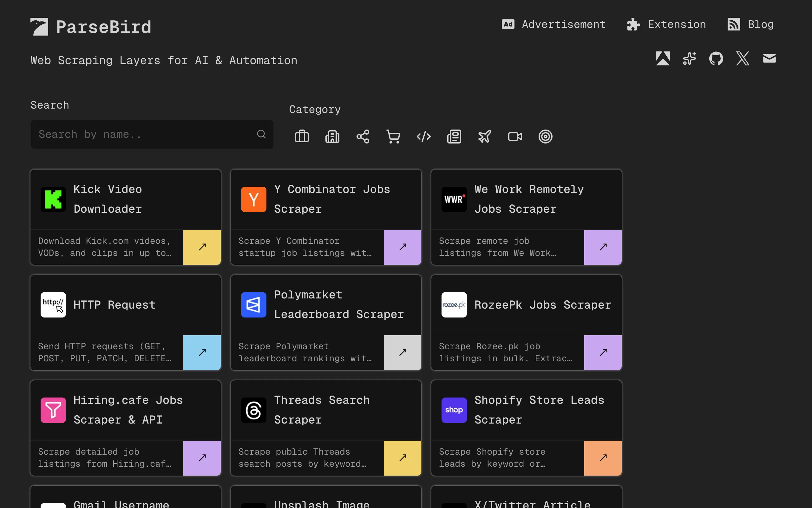Click the Threads logo icon

[254, 410]
